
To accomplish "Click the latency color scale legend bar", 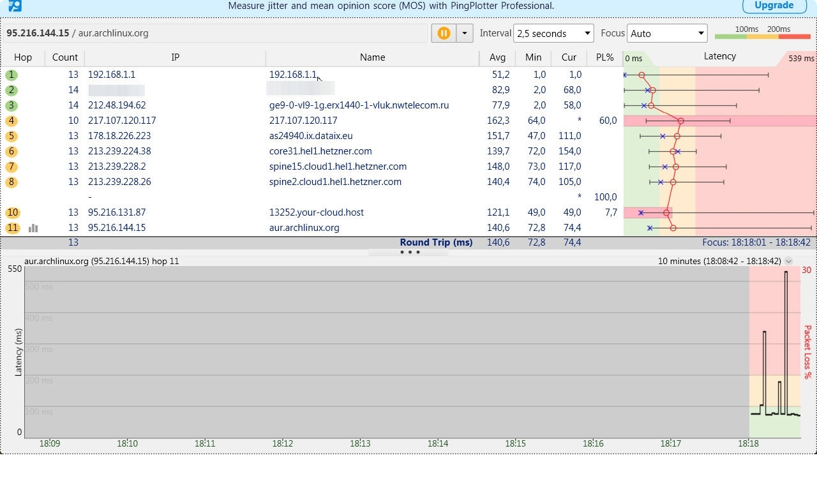I will pyautogui.click(x=762, y=36).
